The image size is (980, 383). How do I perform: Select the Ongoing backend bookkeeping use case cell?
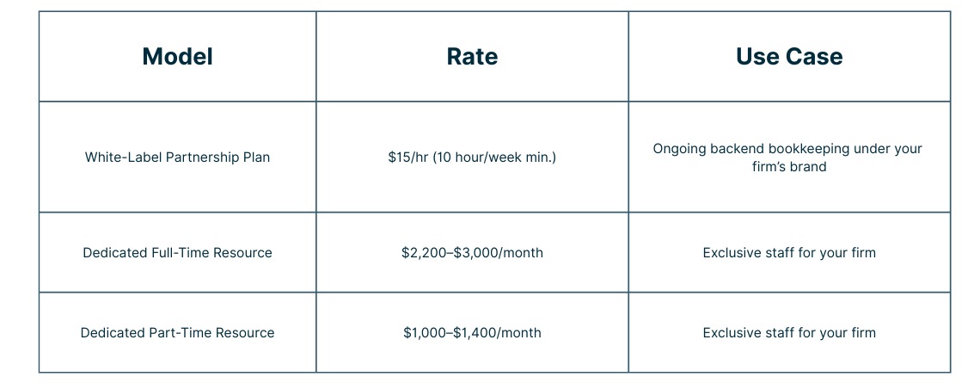point(788,158)
